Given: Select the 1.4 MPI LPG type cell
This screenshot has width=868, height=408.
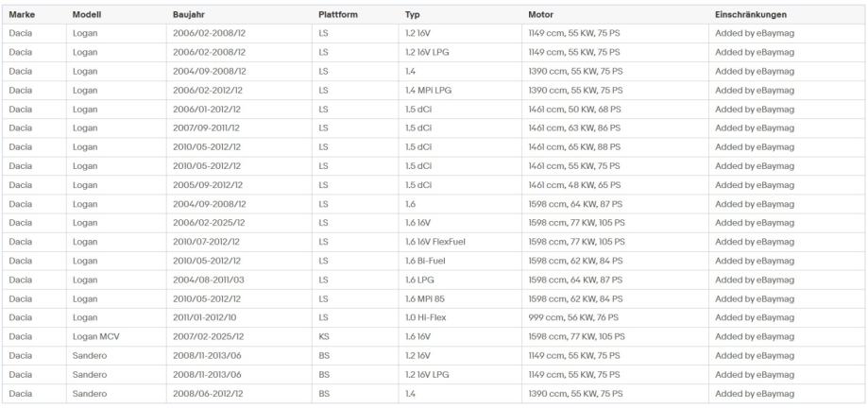Looking at the screenshot, I should [x=431, y=90].
